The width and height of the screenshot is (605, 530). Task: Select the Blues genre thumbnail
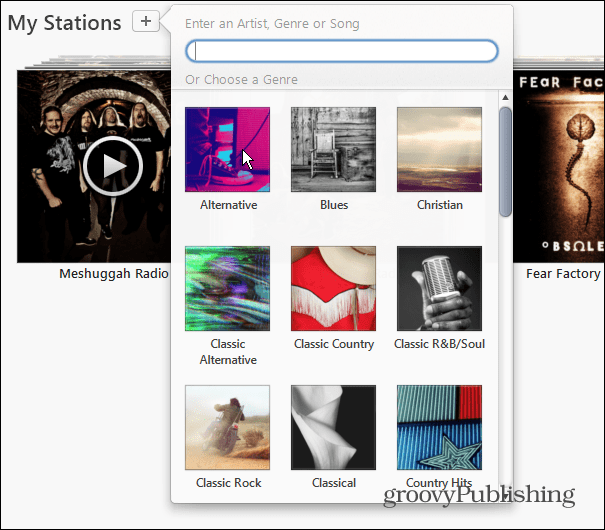(333, 149)
